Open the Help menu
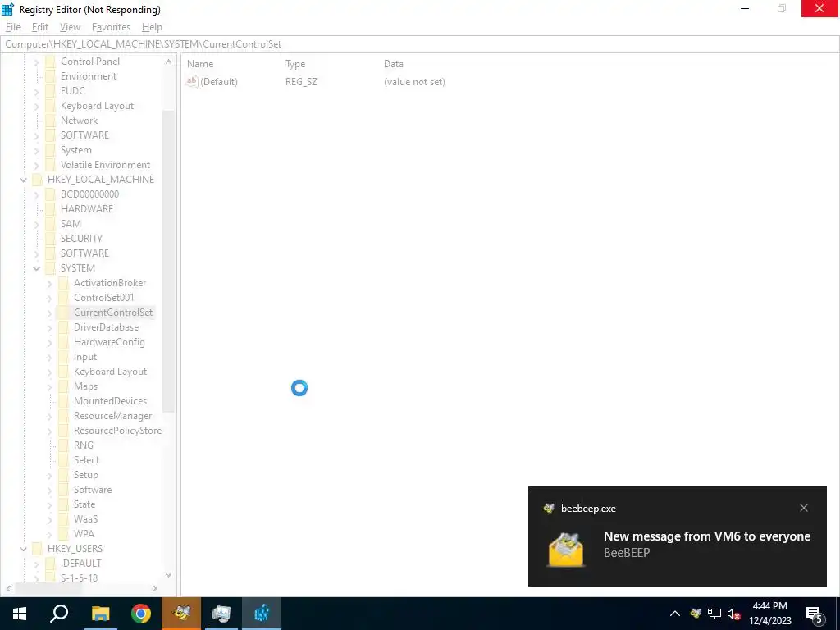This screenshot has height=630, width=840. 152,27
